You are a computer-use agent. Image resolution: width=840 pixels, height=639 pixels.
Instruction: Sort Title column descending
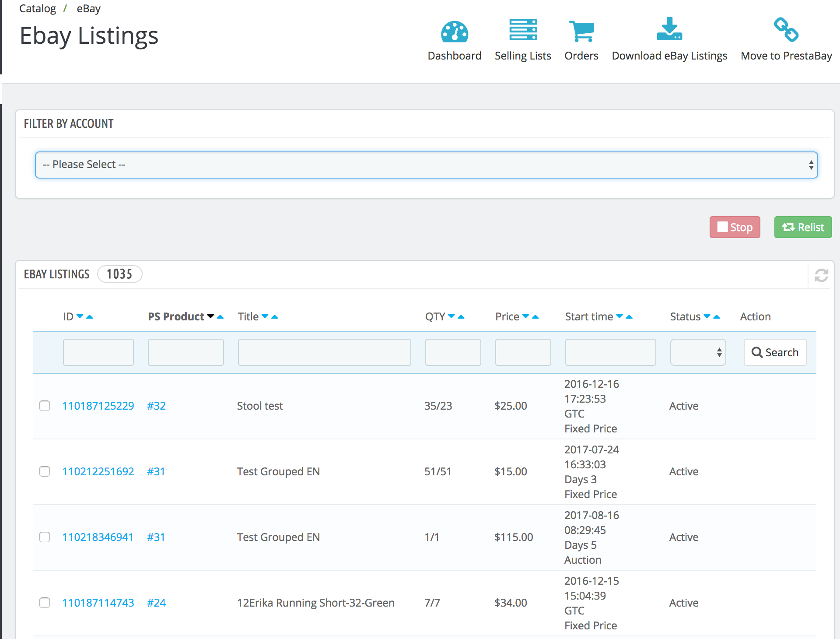(x=265, y=316)
